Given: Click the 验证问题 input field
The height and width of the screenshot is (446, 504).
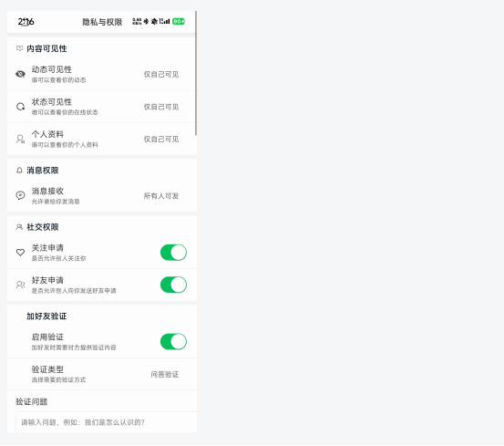Looking at the screenshot, I should [x=106, y=422].
